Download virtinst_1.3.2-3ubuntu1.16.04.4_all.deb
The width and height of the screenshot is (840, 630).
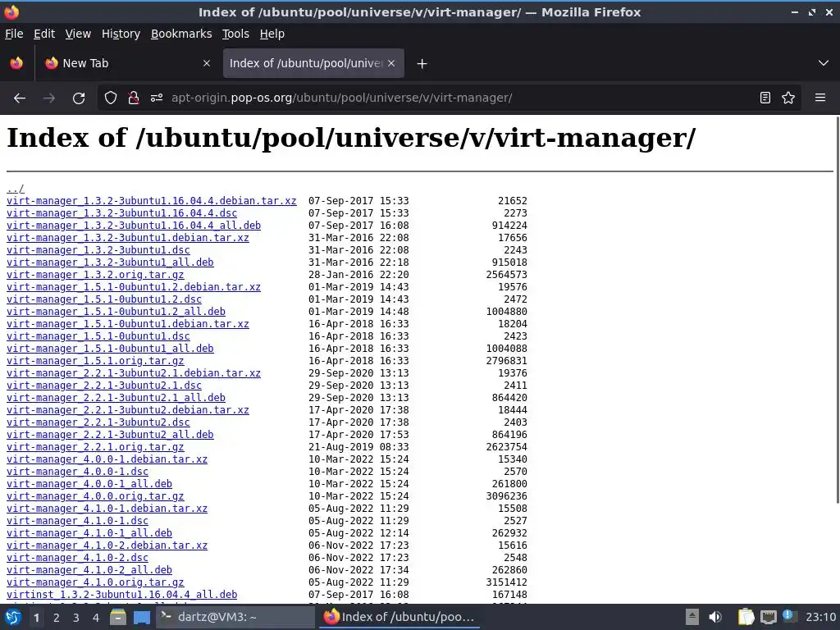(x=121, y=596)
